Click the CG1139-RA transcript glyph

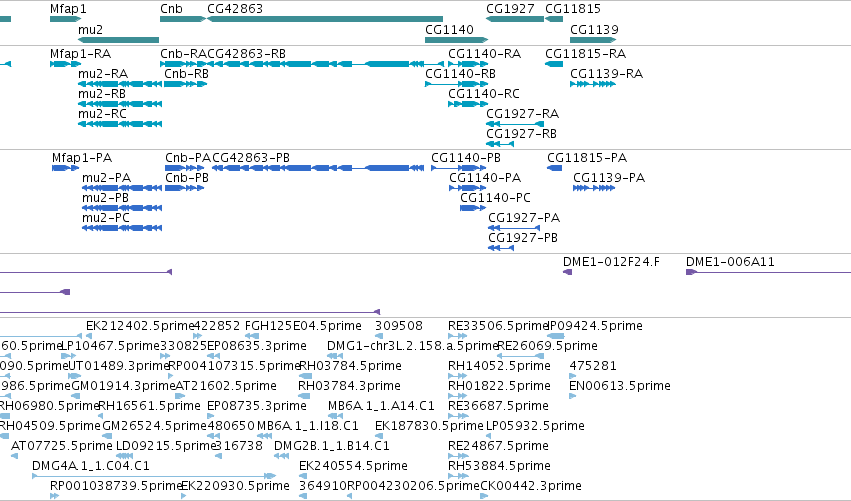coord(593,84)
